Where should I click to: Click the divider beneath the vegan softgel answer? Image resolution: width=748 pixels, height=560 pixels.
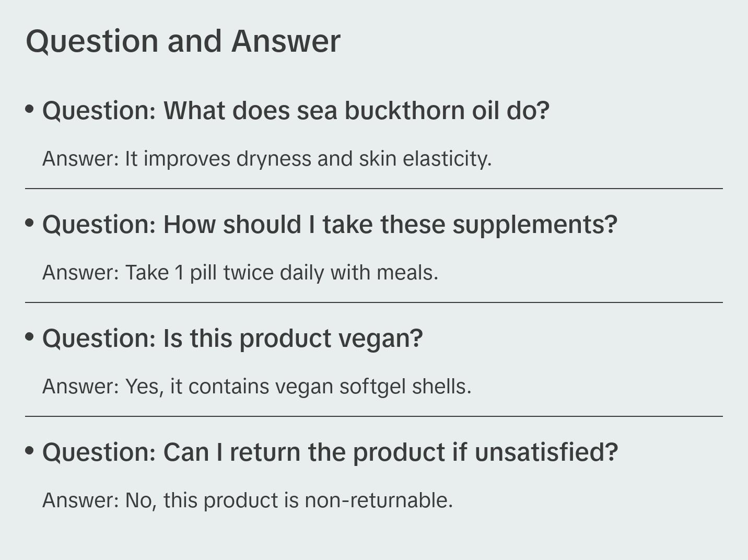374,416
